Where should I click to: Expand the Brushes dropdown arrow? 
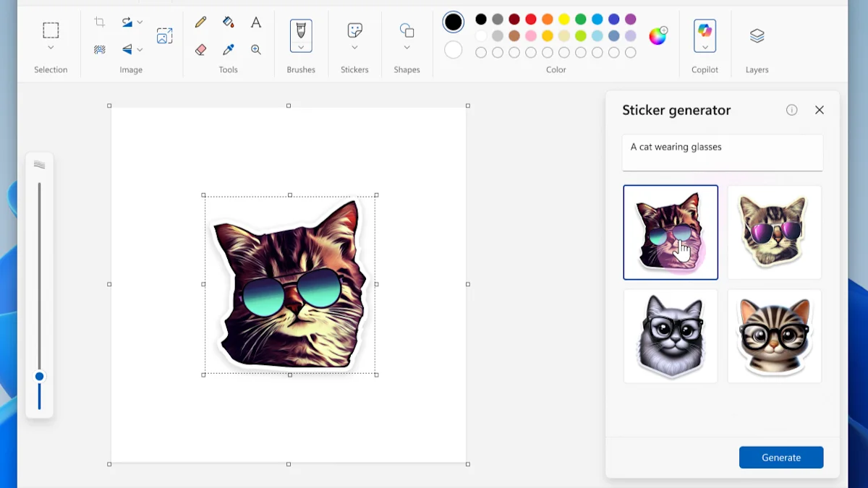click(x=301, y=48)
